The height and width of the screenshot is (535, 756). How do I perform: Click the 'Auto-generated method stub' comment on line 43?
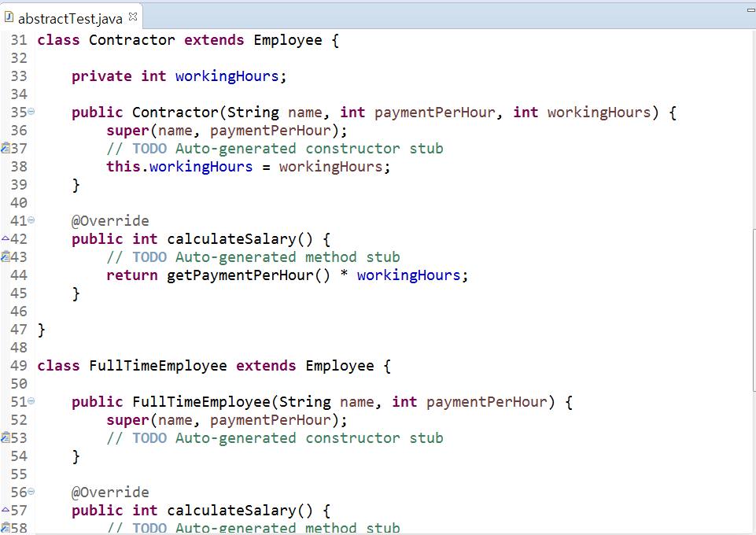click(x=287, y=257)
